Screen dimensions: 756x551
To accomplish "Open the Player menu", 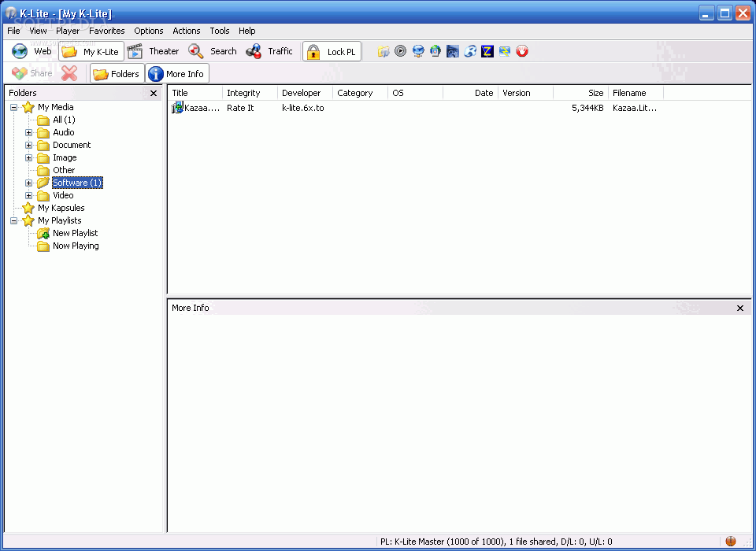I will click(x=68, y=31).
